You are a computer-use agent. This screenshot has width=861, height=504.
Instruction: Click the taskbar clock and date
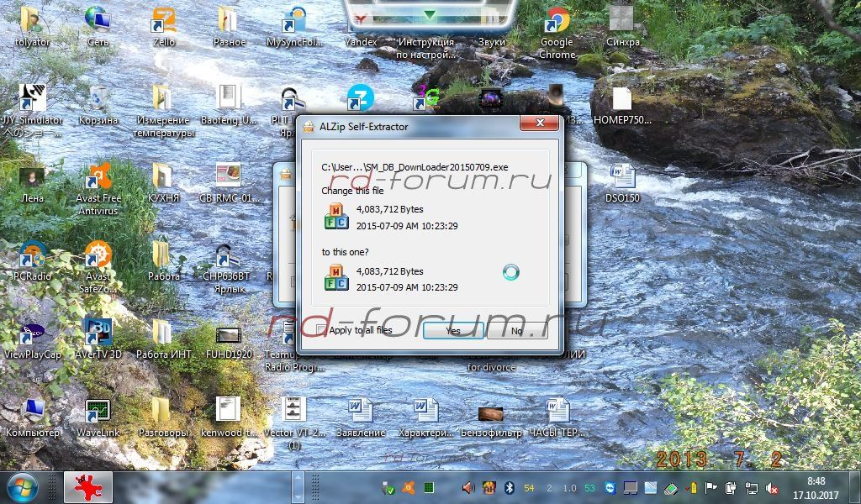pos(815,487)
